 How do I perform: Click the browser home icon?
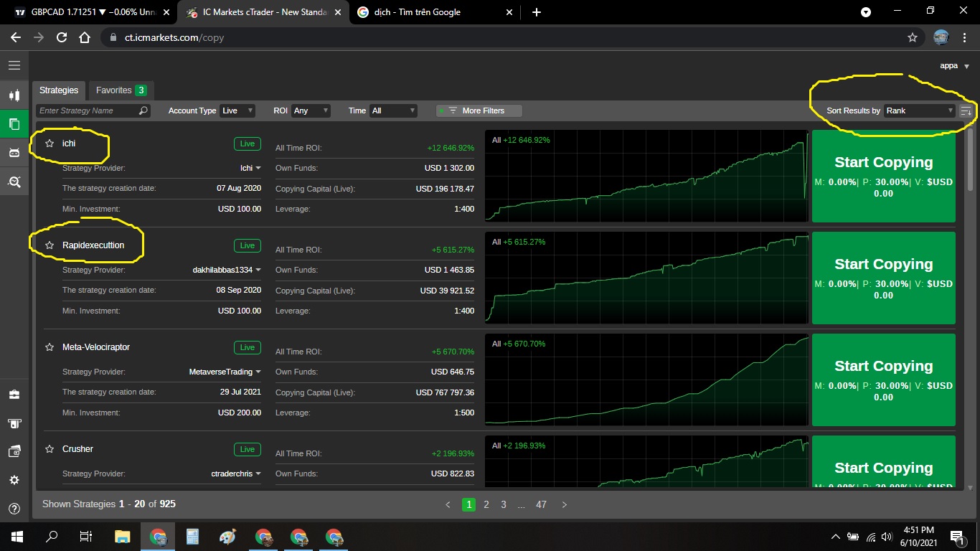click(85, 37)
